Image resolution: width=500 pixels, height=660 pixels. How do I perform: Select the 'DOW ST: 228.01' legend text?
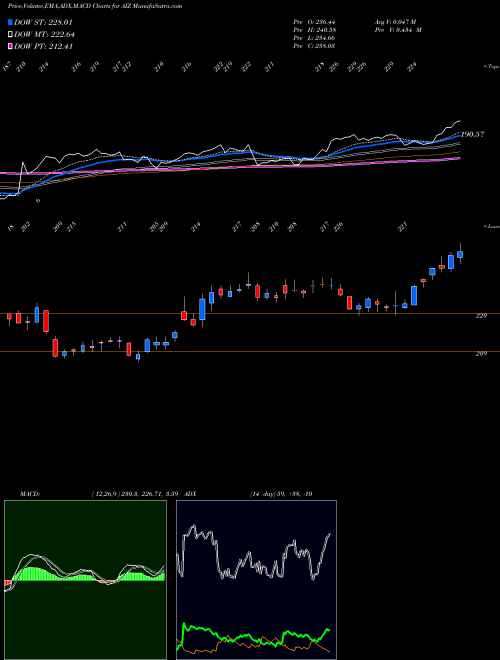[x=44, y=22]
